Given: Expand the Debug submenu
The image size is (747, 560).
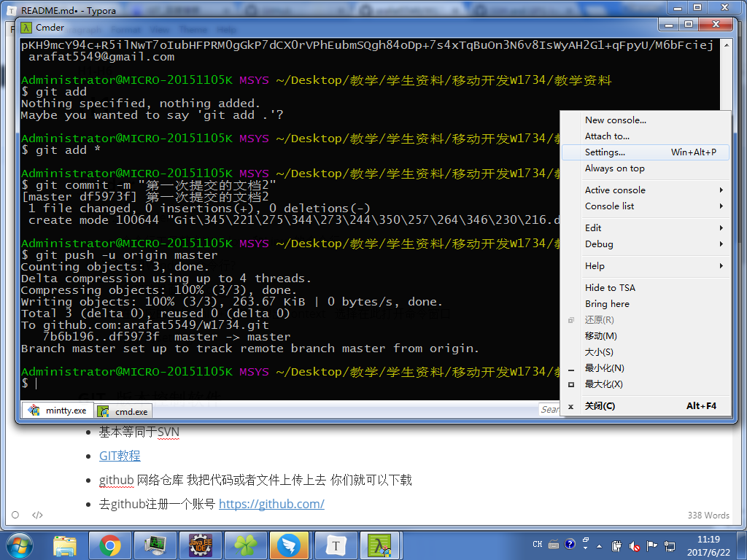Looking at the screenshot, I should click(x=646, y=244).
